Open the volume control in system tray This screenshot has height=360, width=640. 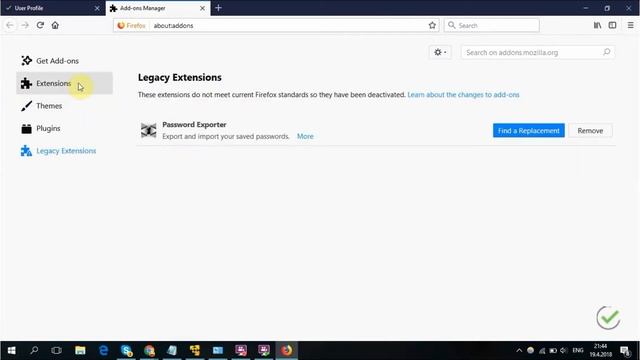[x=564, y=350]
